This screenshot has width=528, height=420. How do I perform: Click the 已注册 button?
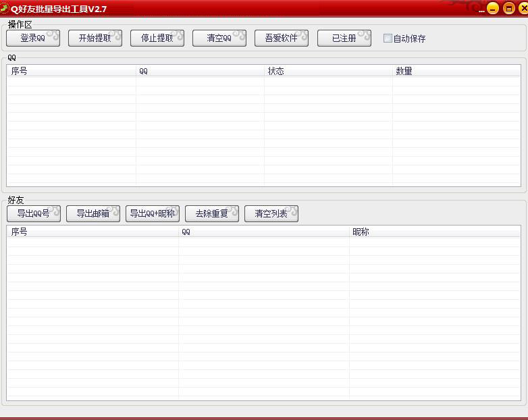tap(344, 38)
